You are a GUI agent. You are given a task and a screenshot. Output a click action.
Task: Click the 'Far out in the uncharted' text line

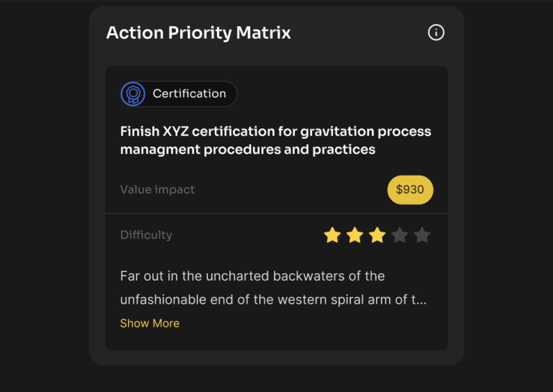coord(252,276)
